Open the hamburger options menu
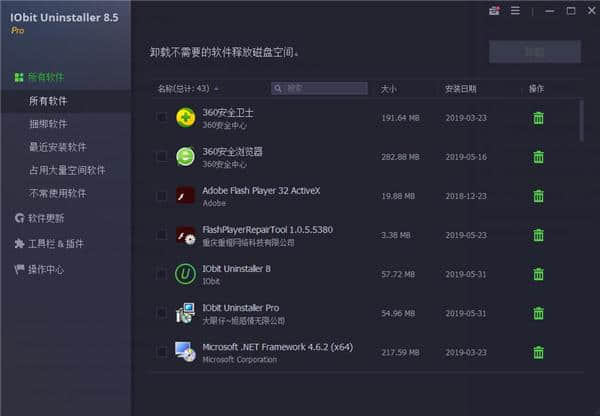The image size is (600, 416). point(515,11)
